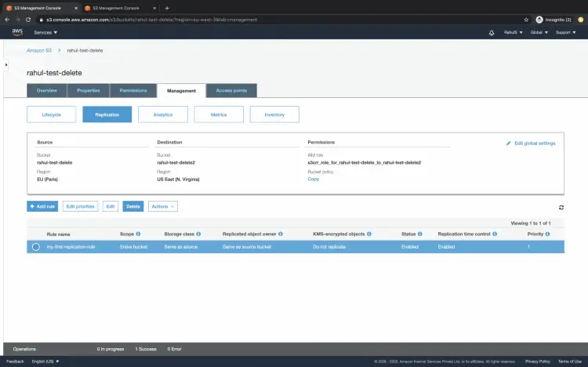This screenshot has height=367, width=588.
Task: Open the Analytics section
Action: [163, 114]
